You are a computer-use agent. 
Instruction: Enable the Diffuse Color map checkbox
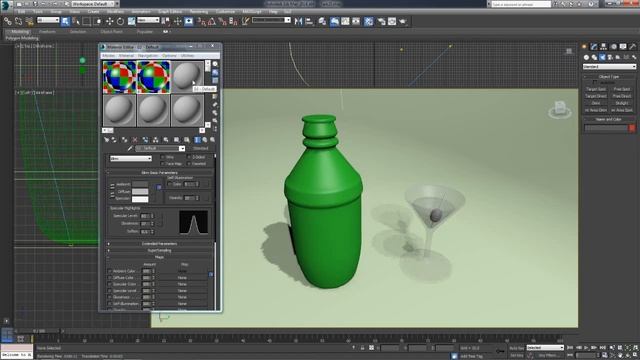(x=109, y=278)
